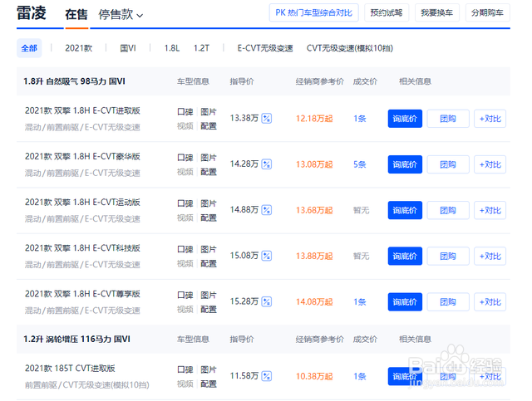Open 口碑 for E-CVT豪华版
The height and width of the screenshot is (401, 532).
coord(185,158)
